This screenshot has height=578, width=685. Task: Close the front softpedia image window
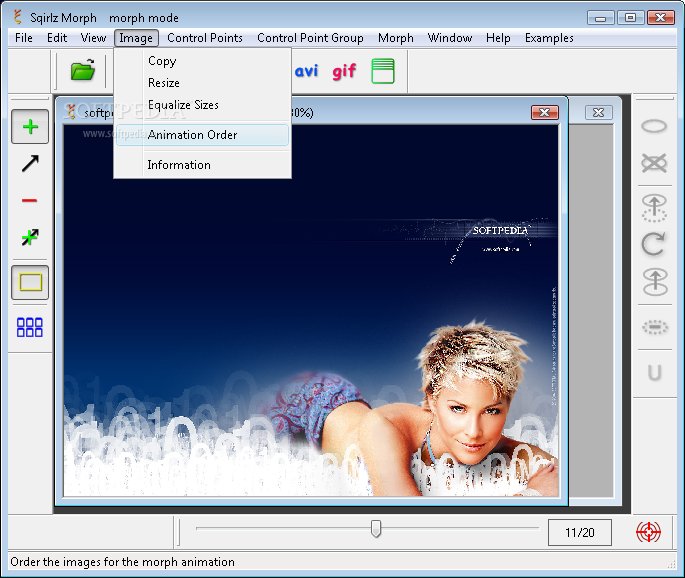coord(545,113)
